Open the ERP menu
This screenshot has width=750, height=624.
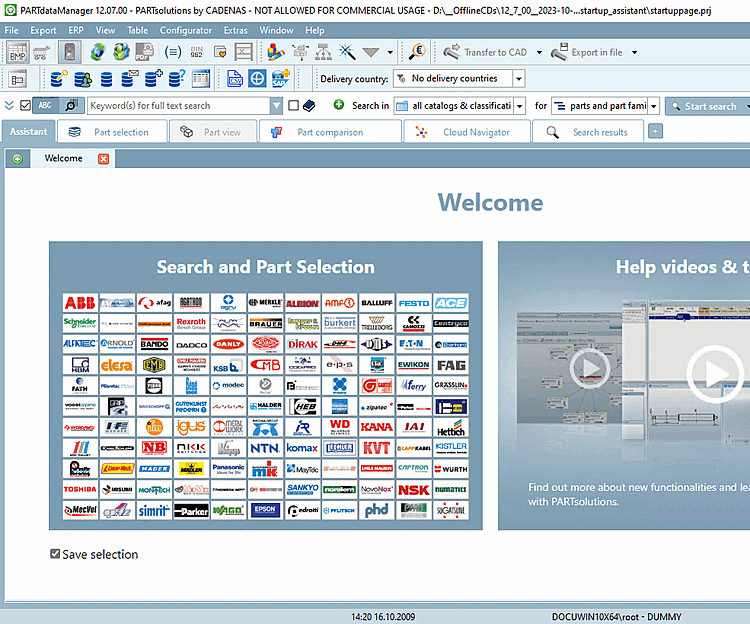[x=76, y=30]
